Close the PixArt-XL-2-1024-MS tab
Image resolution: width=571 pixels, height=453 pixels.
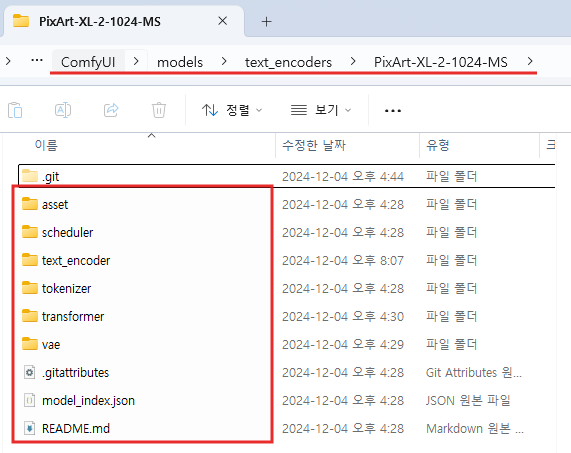tap(223, 21)
